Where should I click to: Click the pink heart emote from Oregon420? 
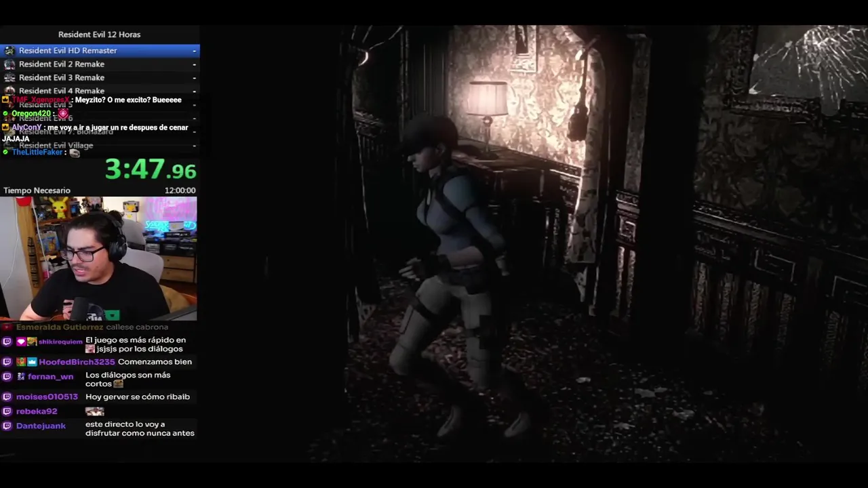click(63, 114)
